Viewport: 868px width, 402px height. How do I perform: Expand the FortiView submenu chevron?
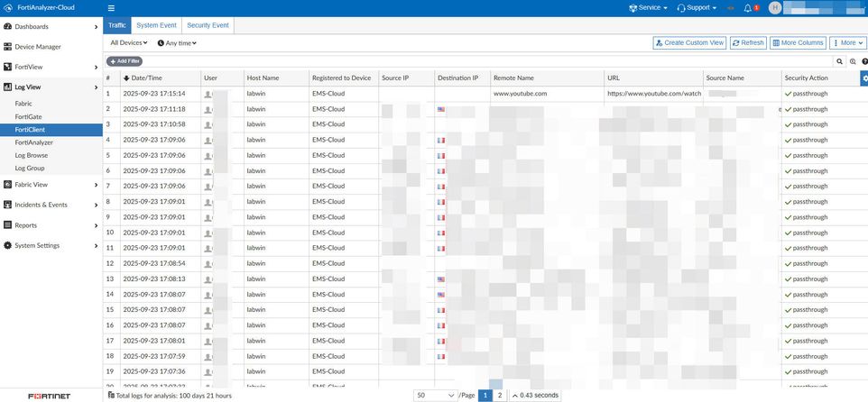coord(97,68)
